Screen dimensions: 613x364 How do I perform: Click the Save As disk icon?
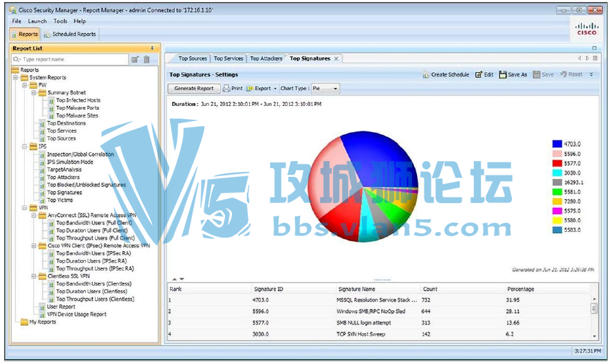pyautogui.click(x=503, y=75)
